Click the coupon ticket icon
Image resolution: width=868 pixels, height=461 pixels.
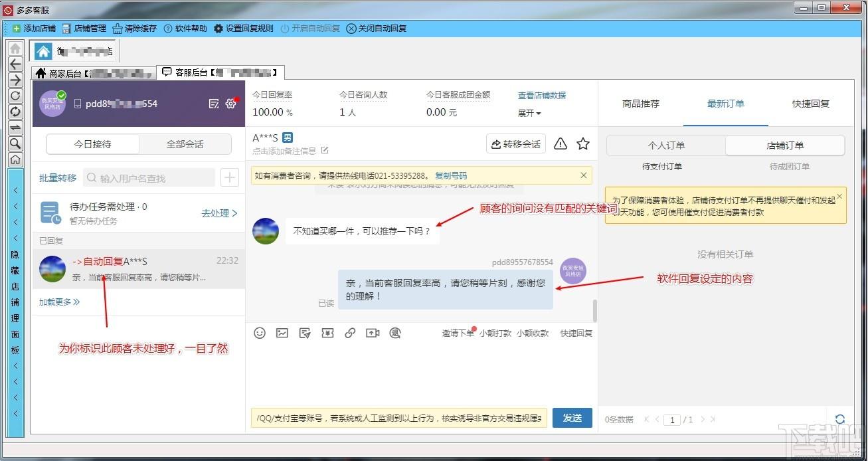(x=327, y=333)
